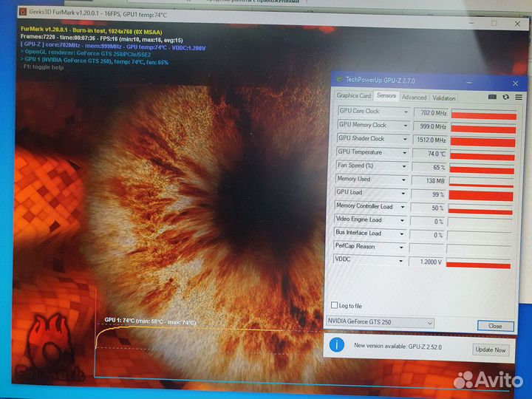Viewport: 532px width, 399px height.
Task: Open the Bus Interface Load dropdown
Action: [402, 233]
